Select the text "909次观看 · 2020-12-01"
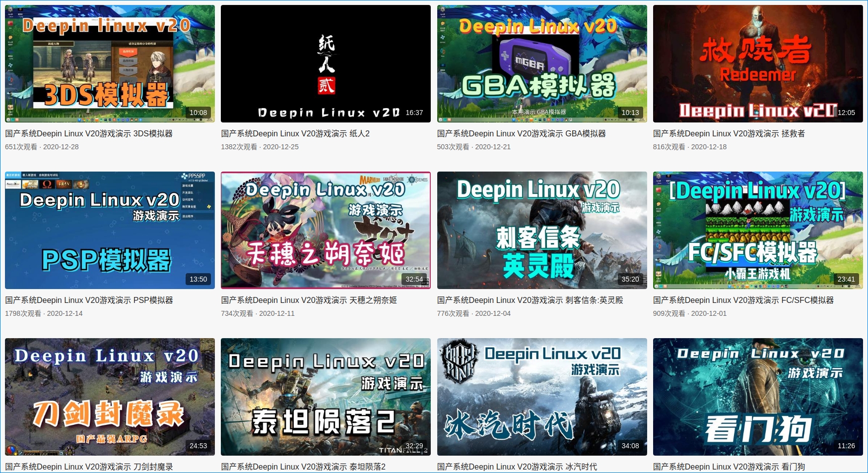 coord(690,313)
